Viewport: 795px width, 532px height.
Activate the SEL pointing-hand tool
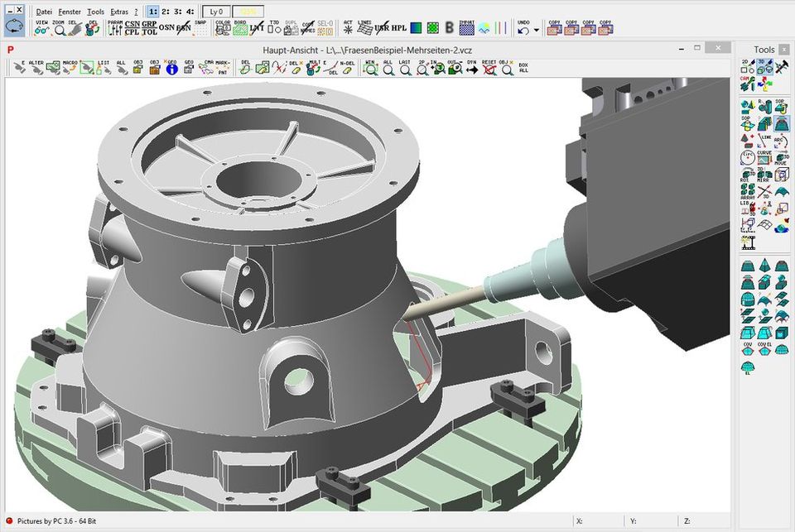point(75,28)
